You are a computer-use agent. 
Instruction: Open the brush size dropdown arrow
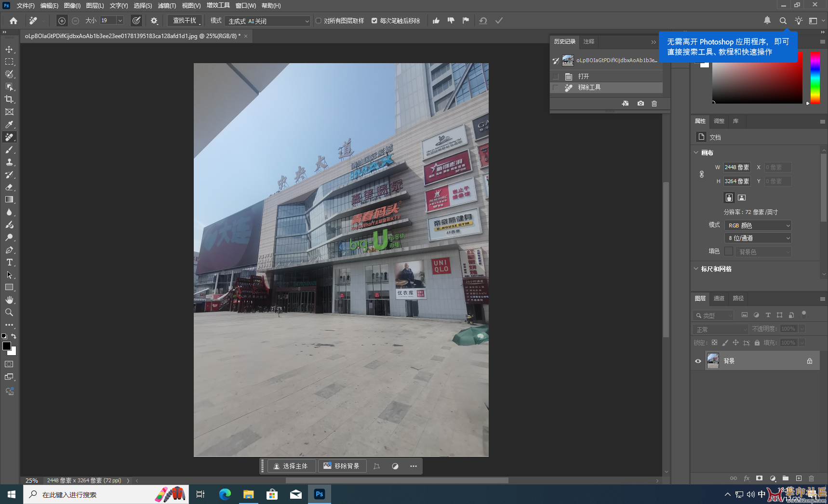pos(120,20)
